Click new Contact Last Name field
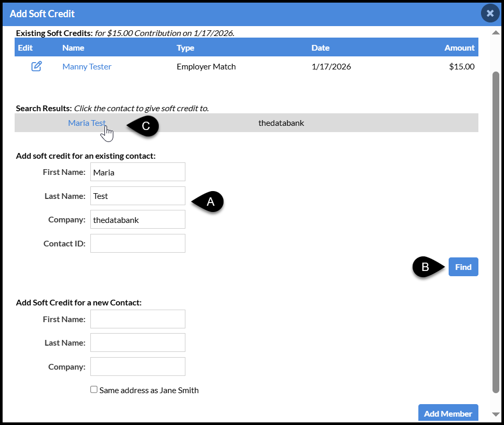This screenshot has width=504, height=425. click(x=137, y=343)
